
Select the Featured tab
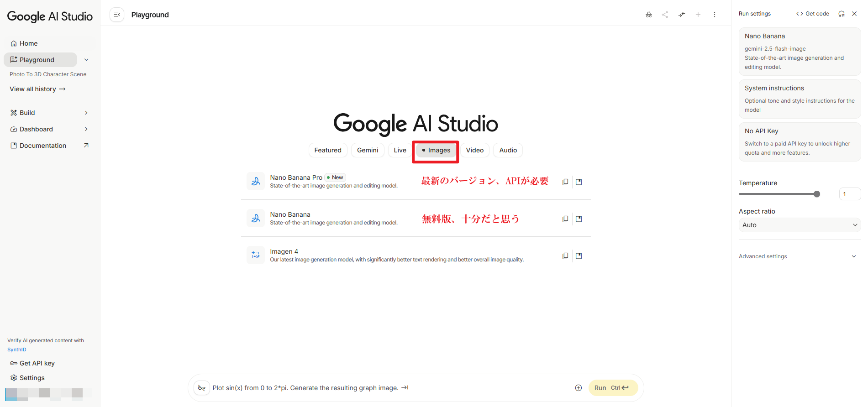pyautogui.click(x=328, y=150)
